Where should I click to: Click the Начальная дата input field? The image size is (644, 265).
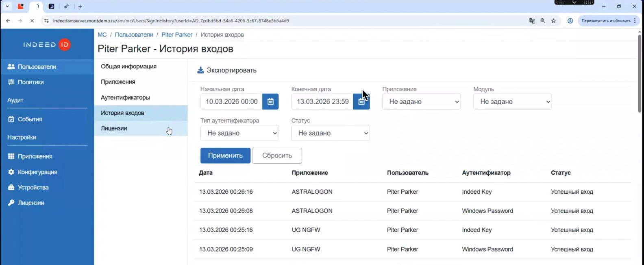231,102
